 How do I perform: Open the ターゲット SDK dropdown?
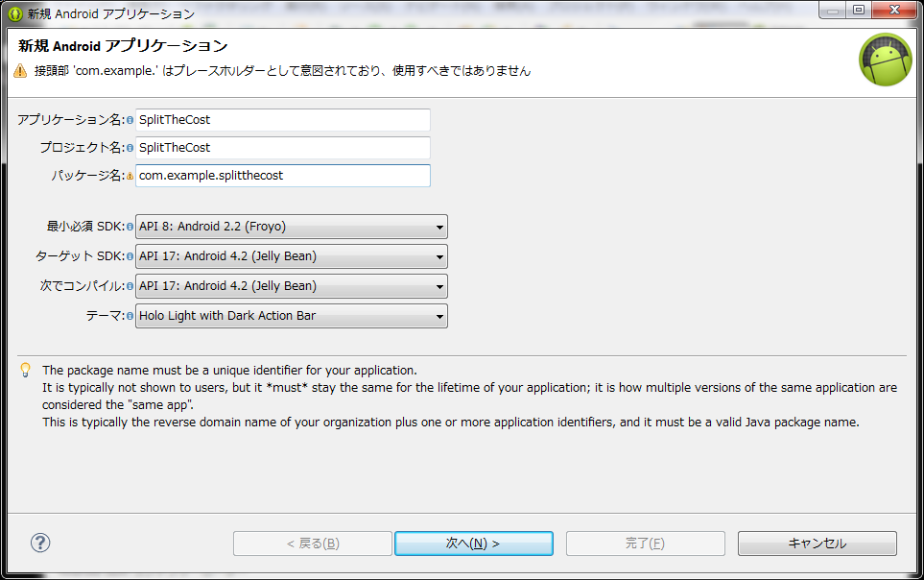[x=291, y=256]
